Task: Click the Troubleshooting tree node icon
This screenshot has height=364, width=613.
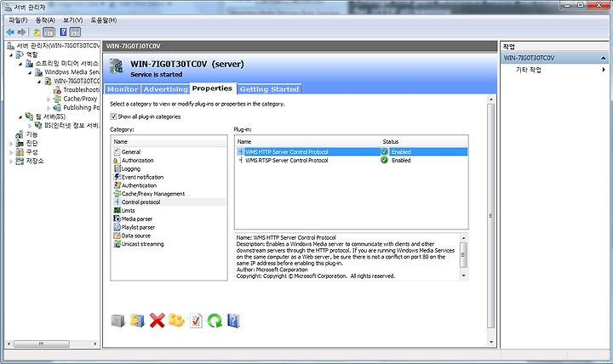Action: [58, 90]
